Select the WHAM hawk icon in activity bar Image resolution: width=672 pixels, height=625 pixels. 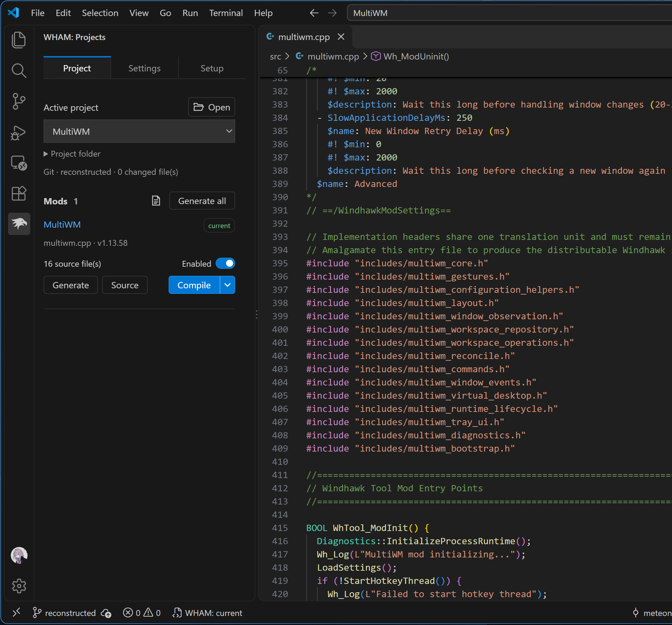coord(19,224)
